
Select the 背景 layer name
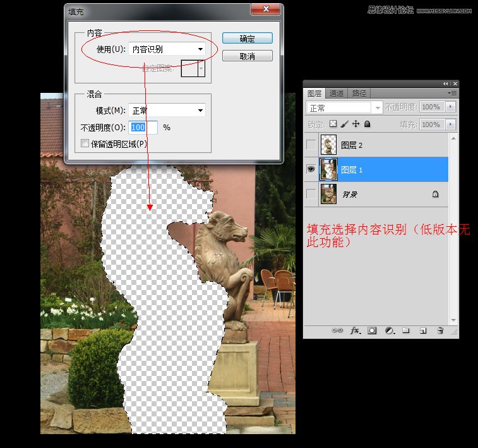350,194
